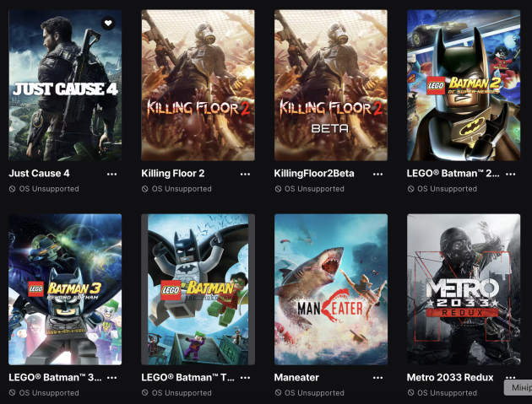
Task: Open the Maneater cover art
Action: pos(331,289)
